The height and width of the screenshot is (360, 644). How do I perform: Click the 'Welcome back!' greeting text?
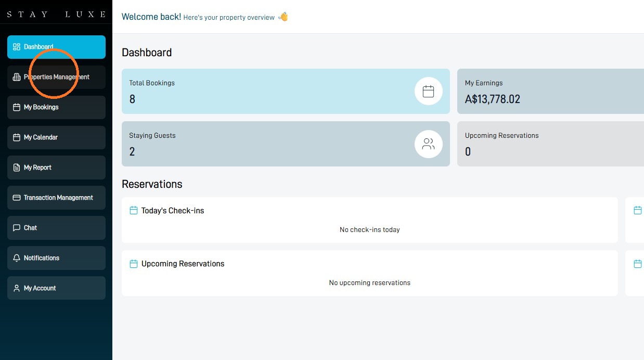[x=151, y=17]
